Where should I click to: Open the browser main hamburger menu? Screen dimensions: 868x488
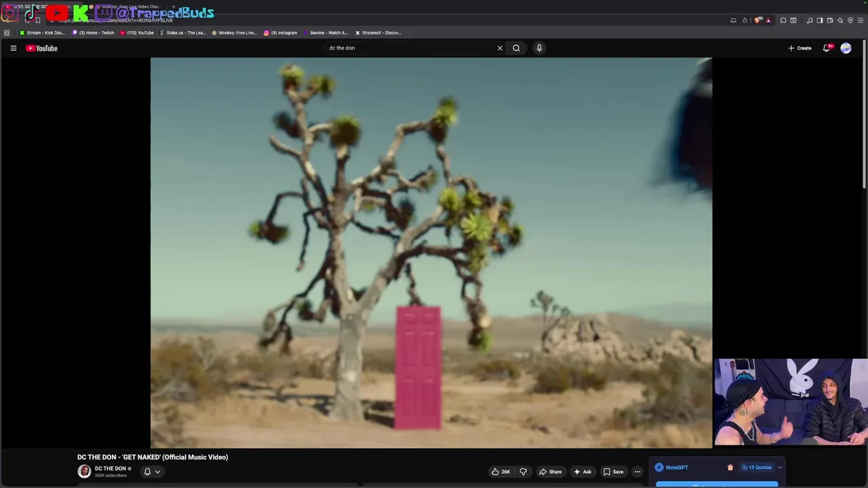pos(861,20)
